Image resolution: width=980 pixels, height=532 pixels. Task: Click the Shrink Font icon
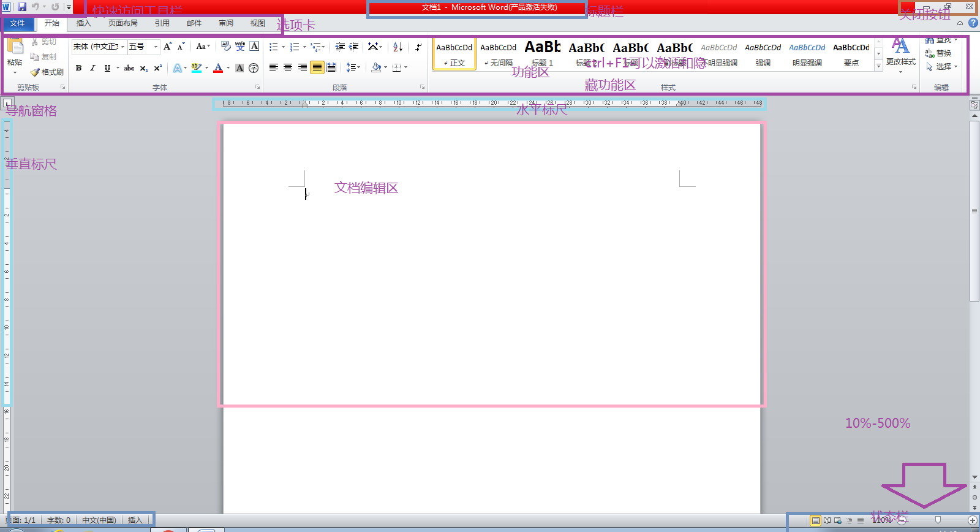[181, 47]
